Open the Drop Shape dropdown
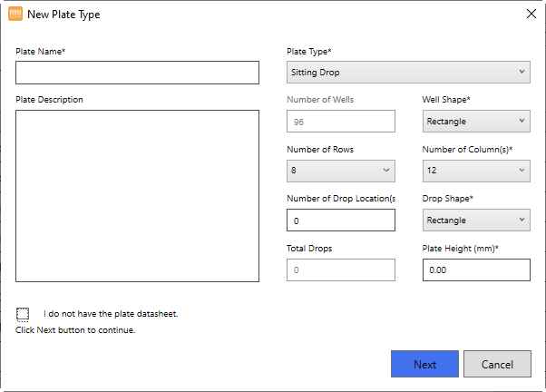 (476, 220)
